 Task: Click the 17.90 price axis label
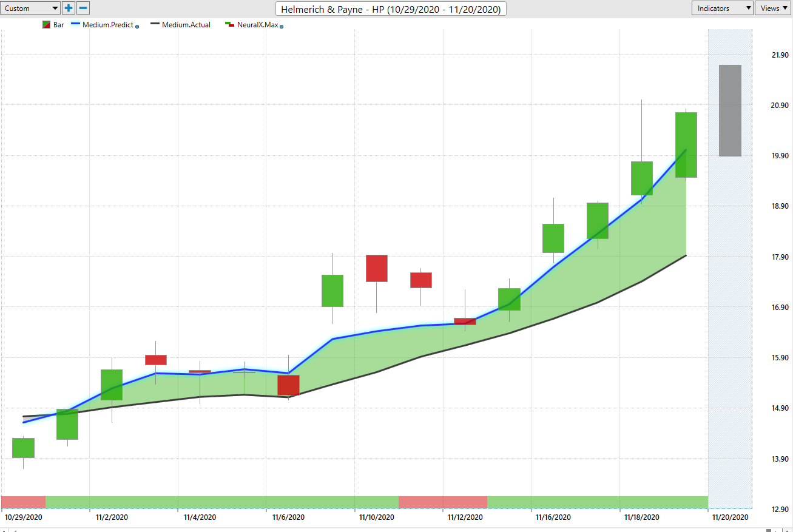(780, 257)
